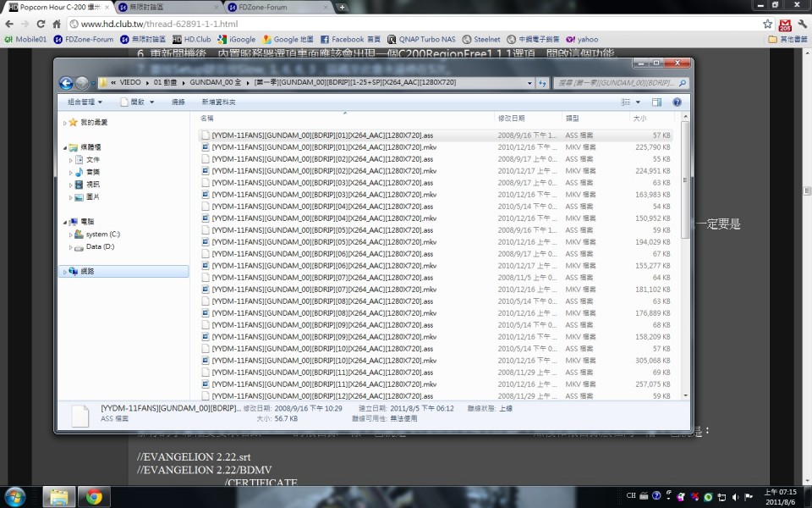Viewport: 812px width, 508px height.
Task: Click GUNDAM_00 全 breadcrumb
Action: pos(216,82)
